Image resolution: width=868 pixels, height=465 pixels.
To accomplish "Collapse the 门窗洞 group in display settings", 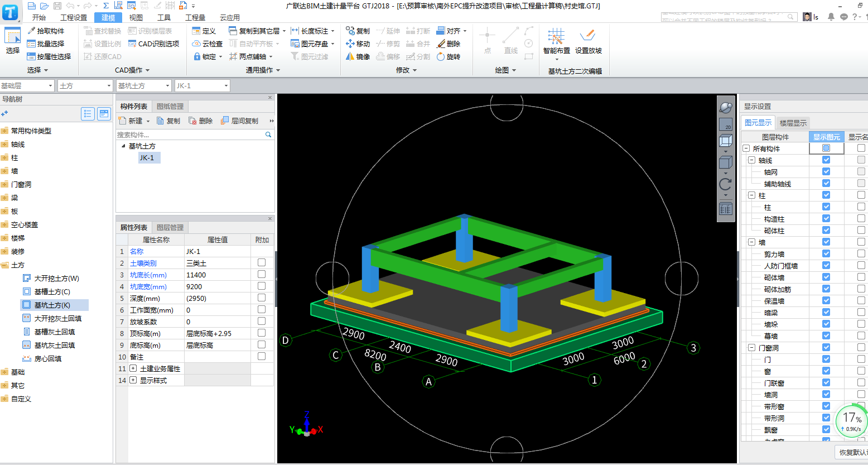I will [752, 348].
